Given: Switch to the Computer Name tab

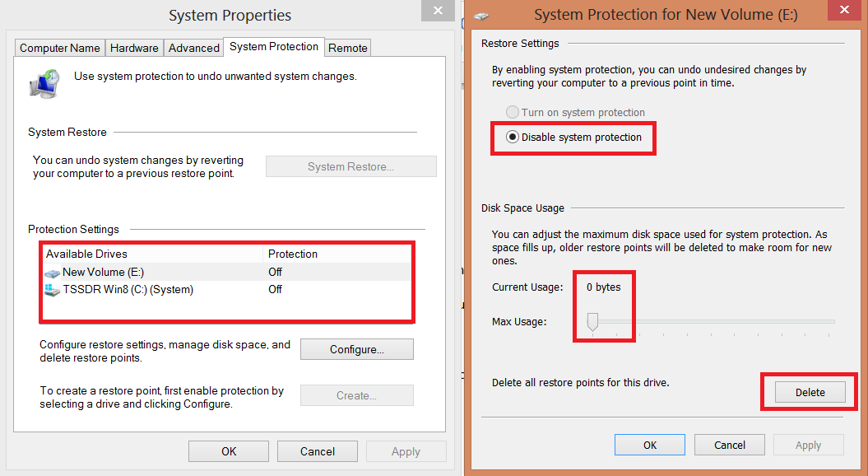Looking at the screenshot, I should 60,48.
